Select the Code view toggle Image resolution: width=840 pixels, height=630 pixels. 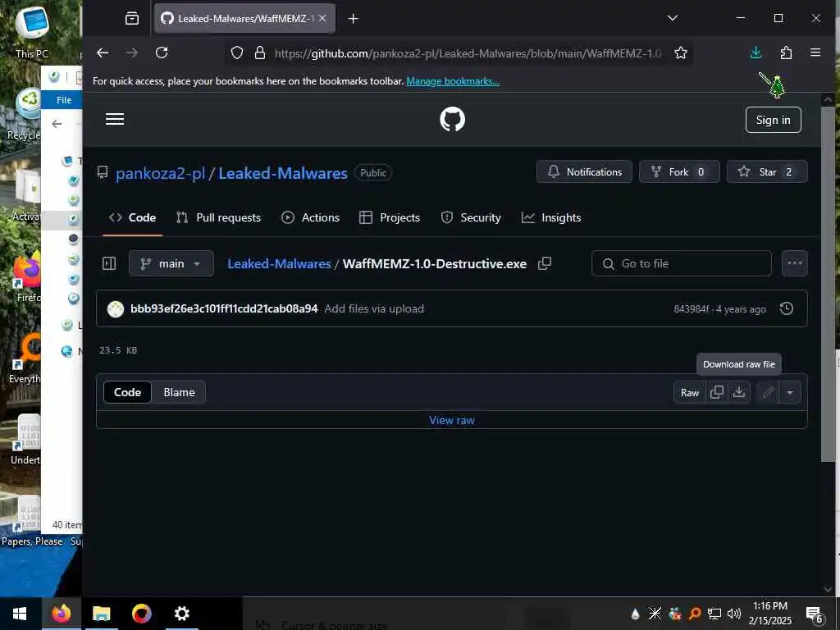coord(127,392)
